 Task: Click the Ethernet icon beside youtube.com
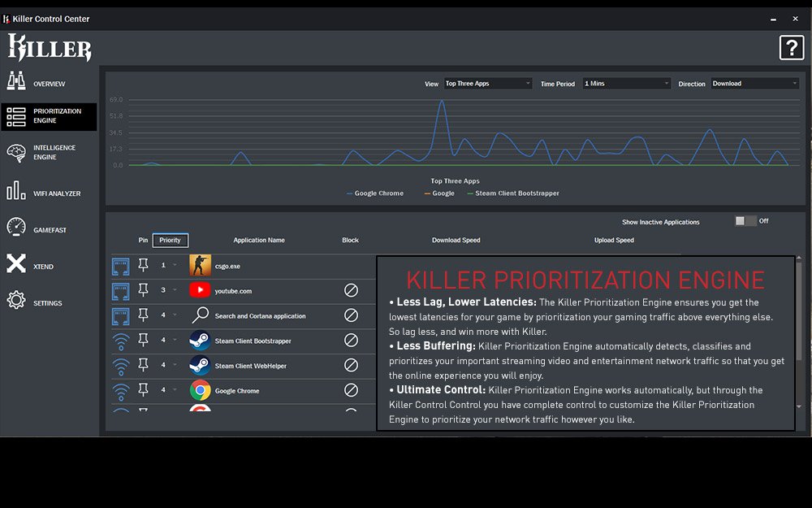(121, 290)
